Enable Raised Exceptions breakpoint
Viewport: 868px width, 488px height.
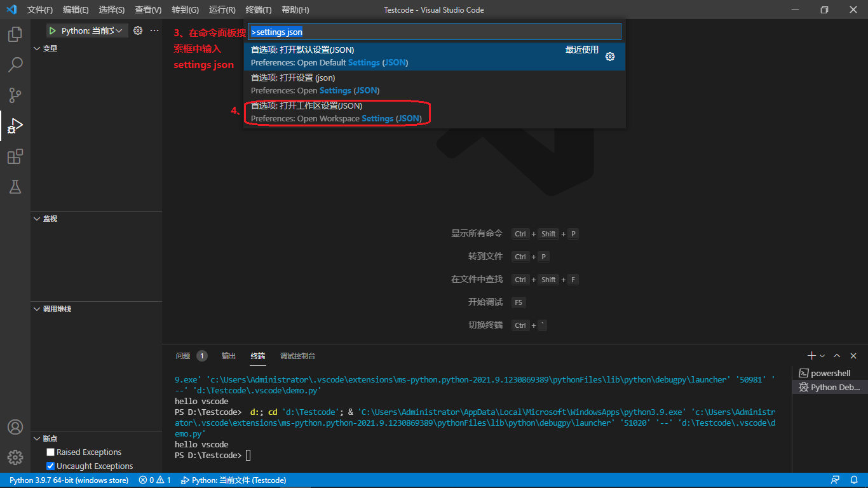(51, 452)
